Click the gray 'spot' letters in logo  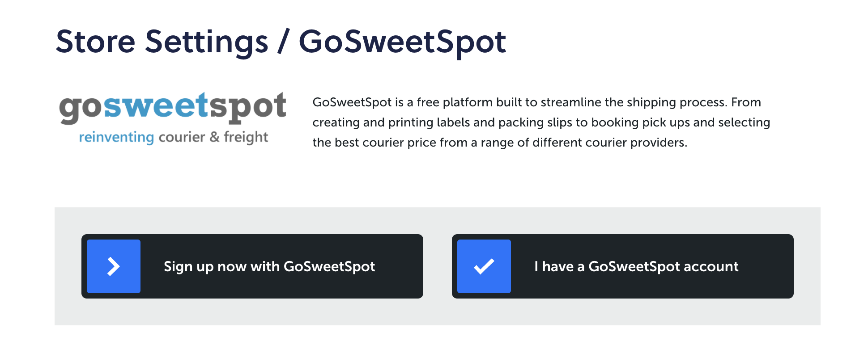tap(248, 108)
